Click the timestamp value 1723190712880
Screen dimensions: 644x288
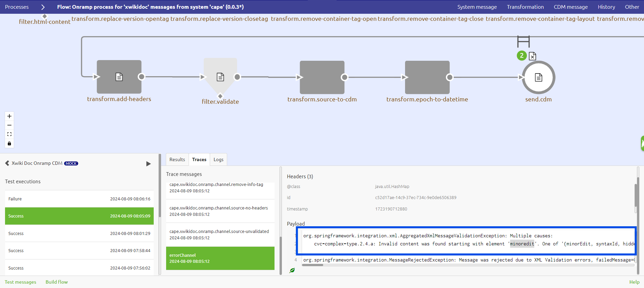[x=391, y=209]
